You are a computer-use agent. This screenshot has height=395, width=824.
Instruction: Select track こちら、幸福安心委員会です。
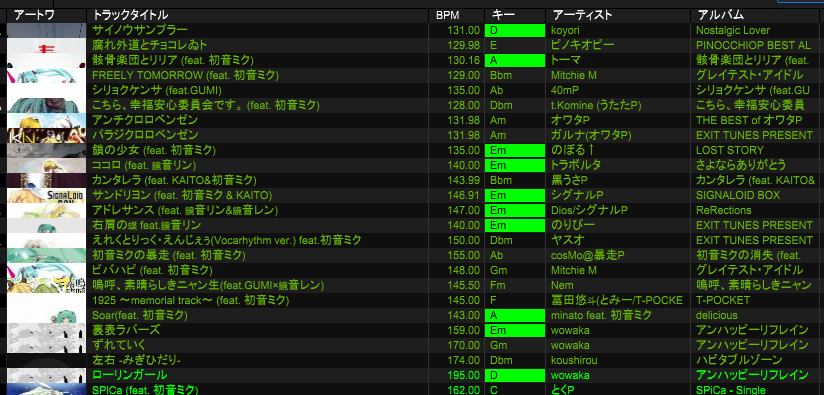[x=205, y=105]
